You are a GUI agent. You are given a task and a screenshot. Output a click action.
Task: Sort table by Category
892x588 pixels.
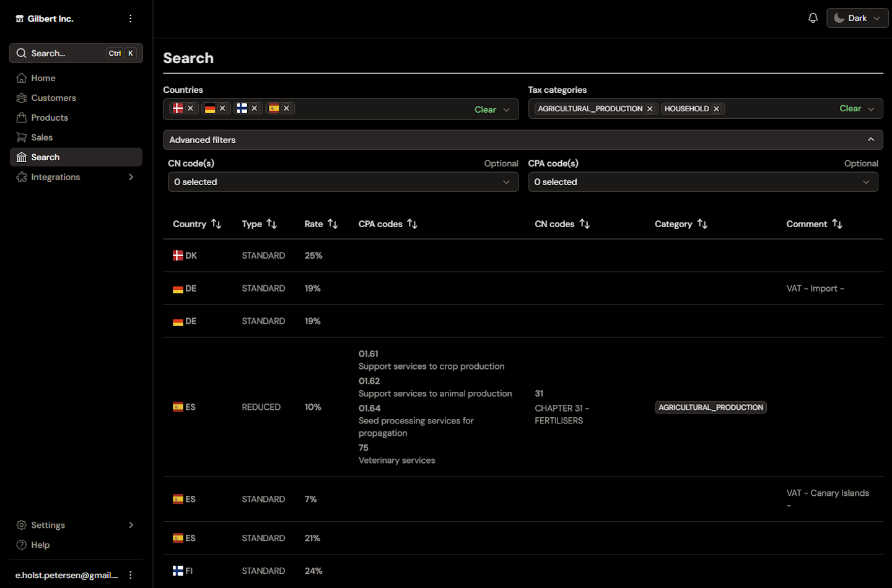coord(681,224)
